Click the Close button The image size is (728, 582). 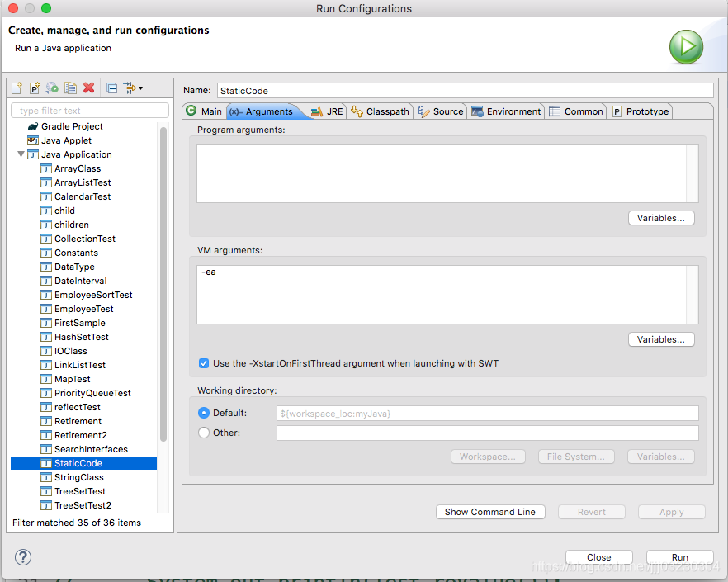[x=599, y=557]
